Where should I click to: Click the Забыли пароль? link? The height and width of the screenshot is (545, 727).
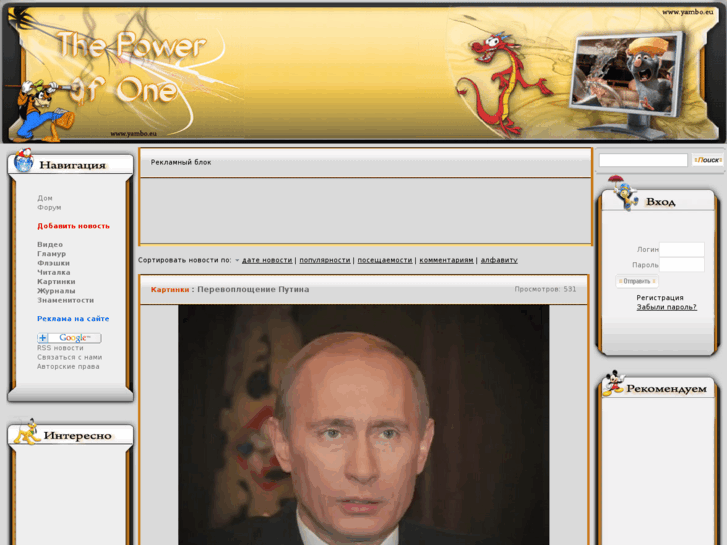coord(666,307)
